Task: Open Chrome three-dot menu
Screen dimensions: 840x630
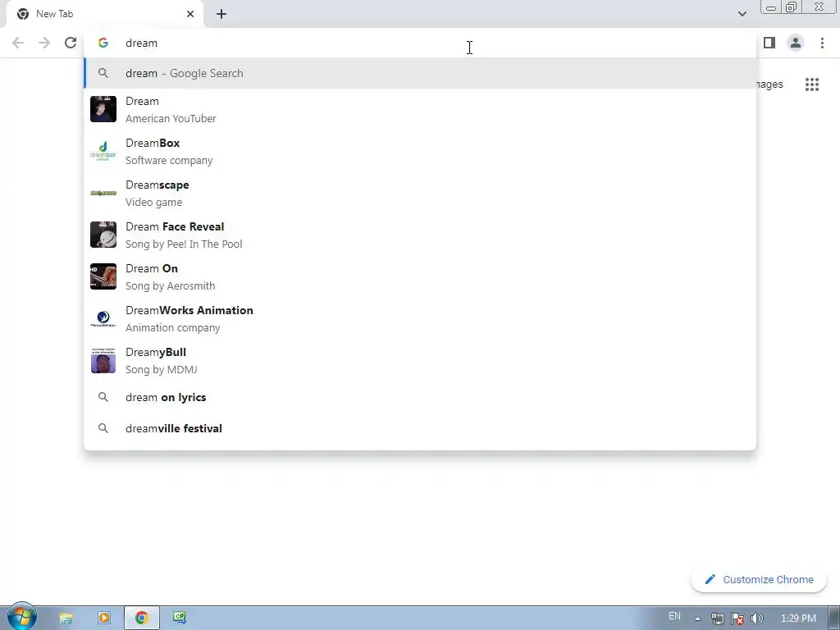Action: 822,43
